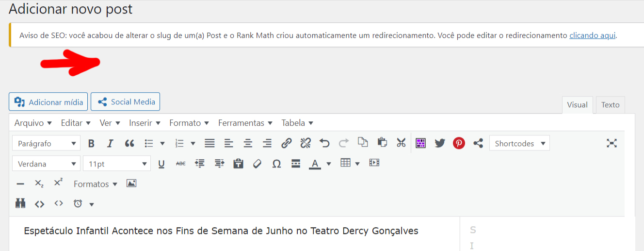The height and width of the screenshot is (251, 644).
Task: Open find and replace binoculars icon
Action: (20, 204)
